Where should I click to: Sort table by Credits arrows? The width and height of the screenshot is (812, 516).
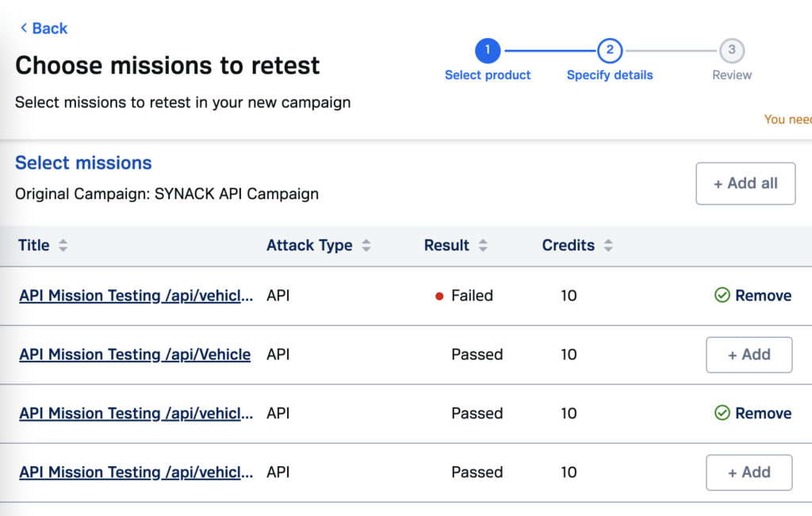coord(608,246)
